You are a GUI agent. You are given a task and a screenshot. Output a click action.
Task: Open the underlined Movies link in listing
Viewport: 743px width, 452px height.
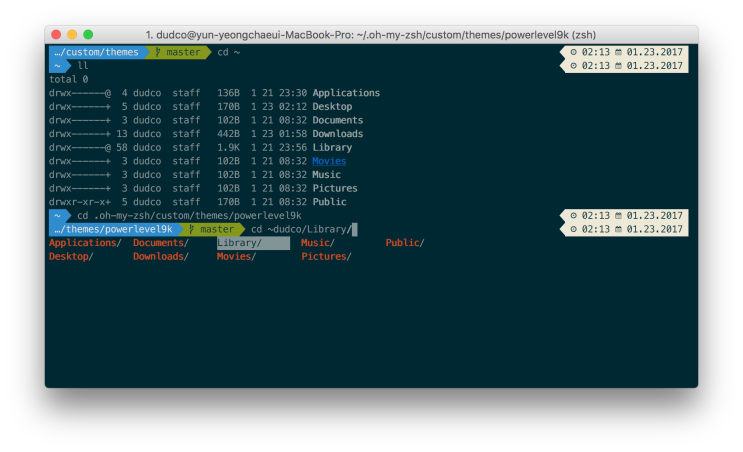coord(329,161)
